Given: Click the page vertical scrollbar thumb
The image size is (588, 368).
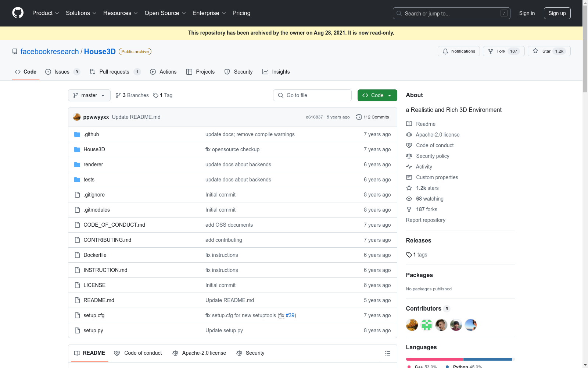Looking at the screenshot, I should [585, 49].
